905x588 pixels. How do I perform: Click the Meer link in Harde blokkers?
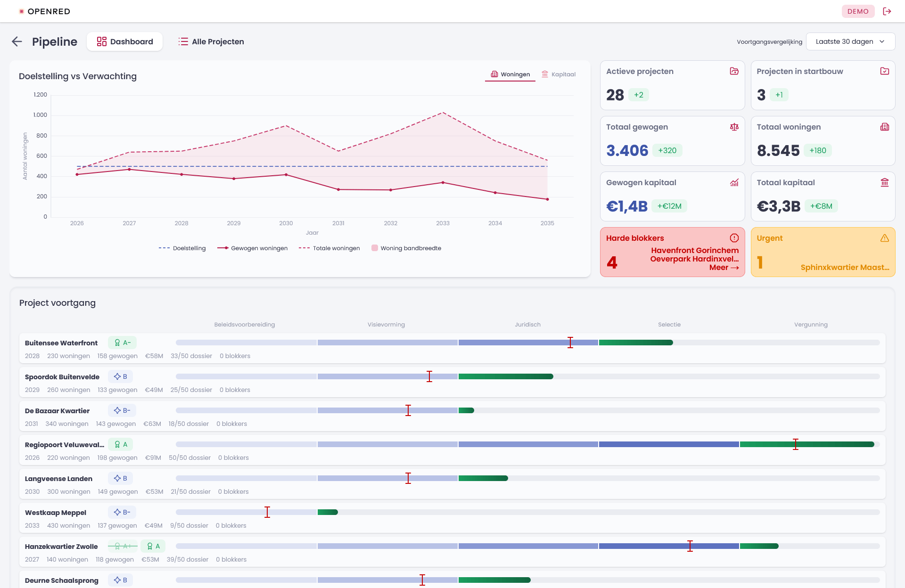click(x=724, y=268)
